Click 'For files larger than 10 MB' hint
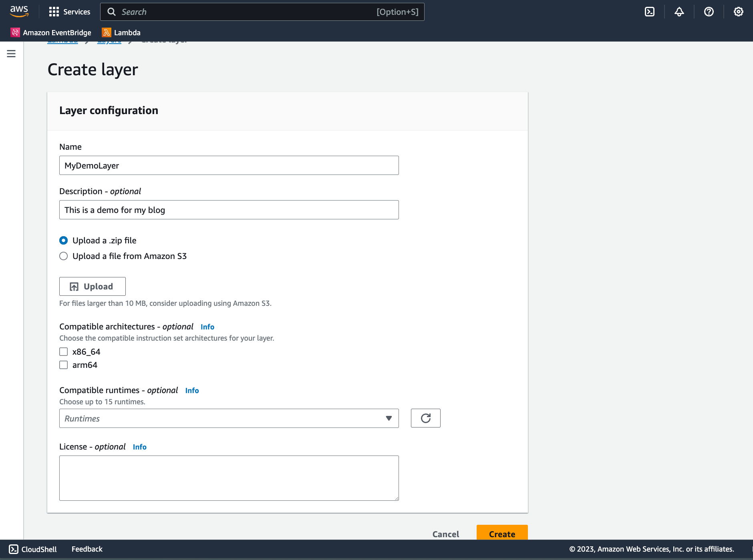Screen dimensions: 753x560 pos(165,303)
